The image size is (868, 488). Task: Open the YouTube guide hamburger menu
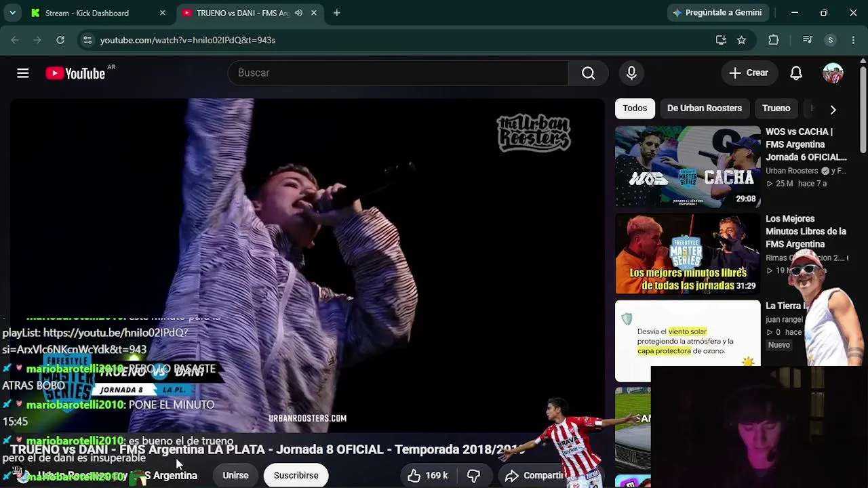pyautogui.click(x=23, y=73)
